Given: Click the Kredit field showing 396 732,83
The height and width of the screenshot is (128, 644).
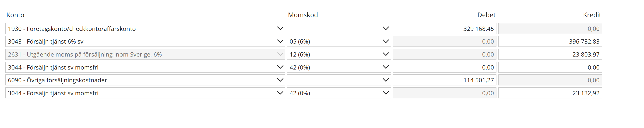Looking at the screenshot, I should pos(550,41).
